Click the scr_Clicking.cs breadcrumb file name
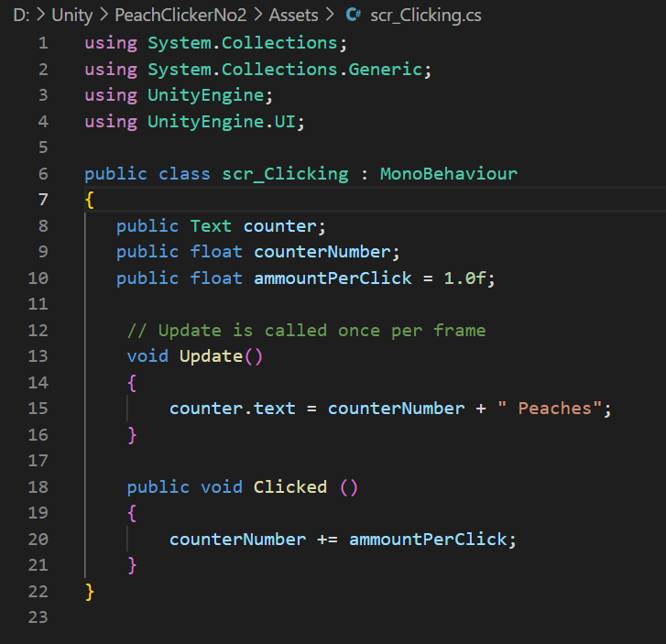The width and height of the screenshot is (666, 644). 426,16
